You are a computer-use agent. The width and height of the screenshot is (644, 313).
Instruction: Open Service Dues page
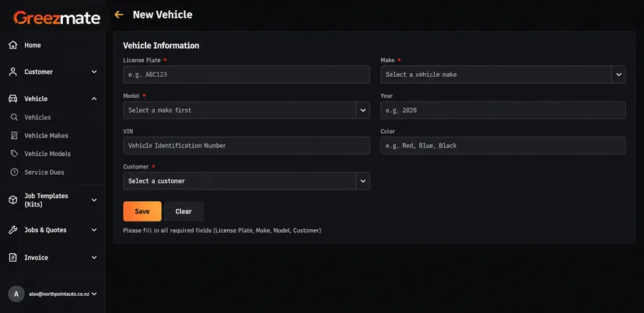point(44,172)
